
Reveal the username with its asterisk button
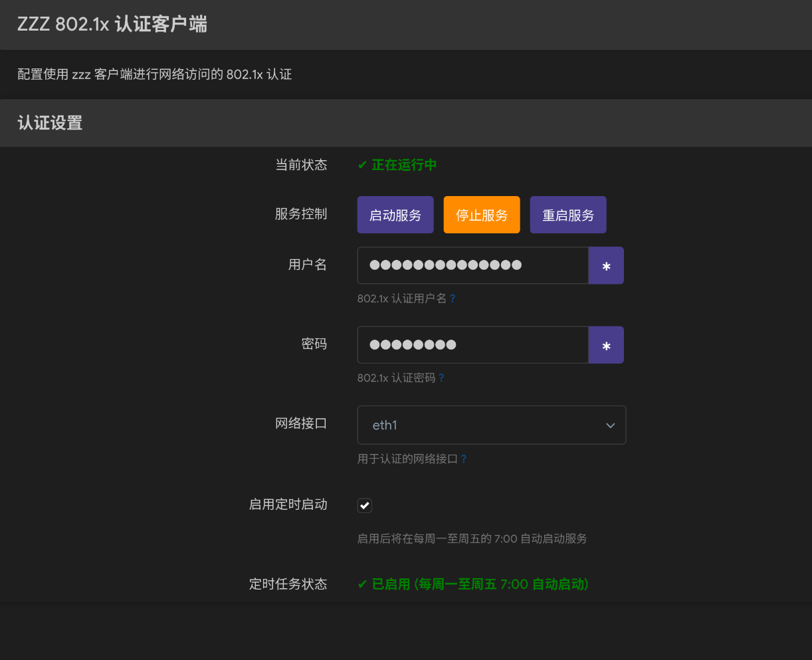tap(605, 266)
